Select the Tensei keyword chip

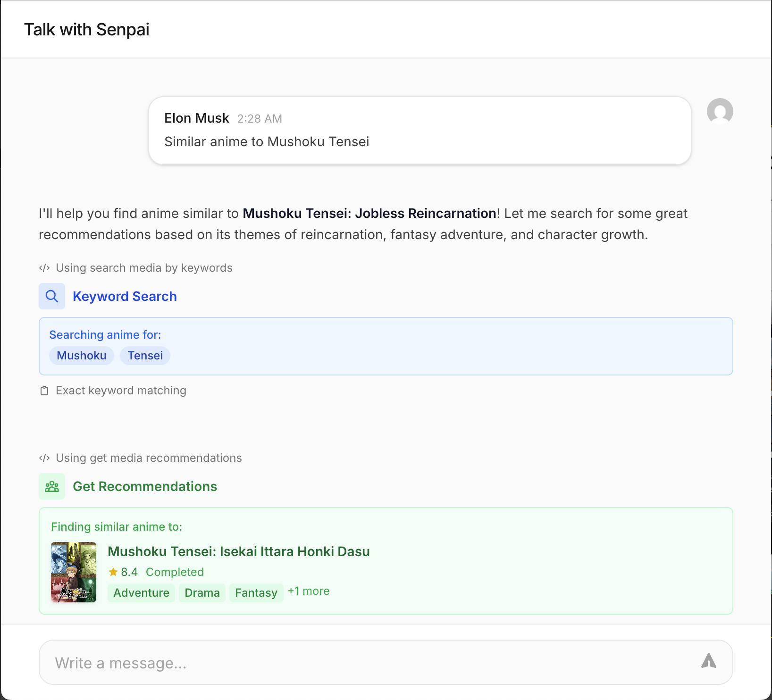pyautogui.click(x=145, y=355)
